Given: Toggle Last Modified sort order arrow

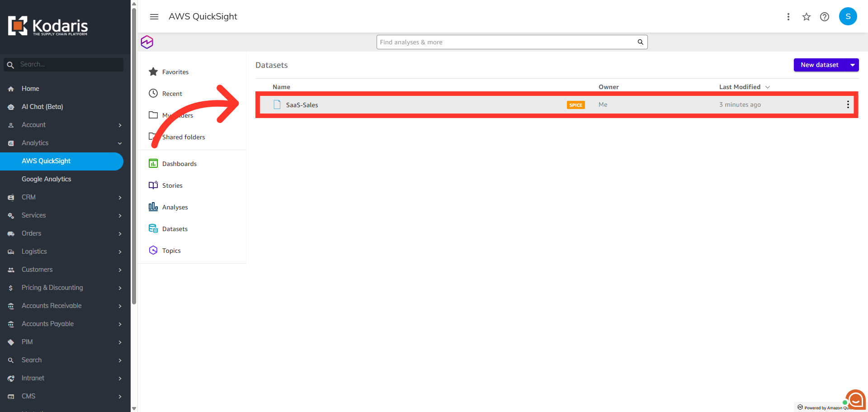Looking at the screenshot, I should pyautogui.click(x=767, y=87).
